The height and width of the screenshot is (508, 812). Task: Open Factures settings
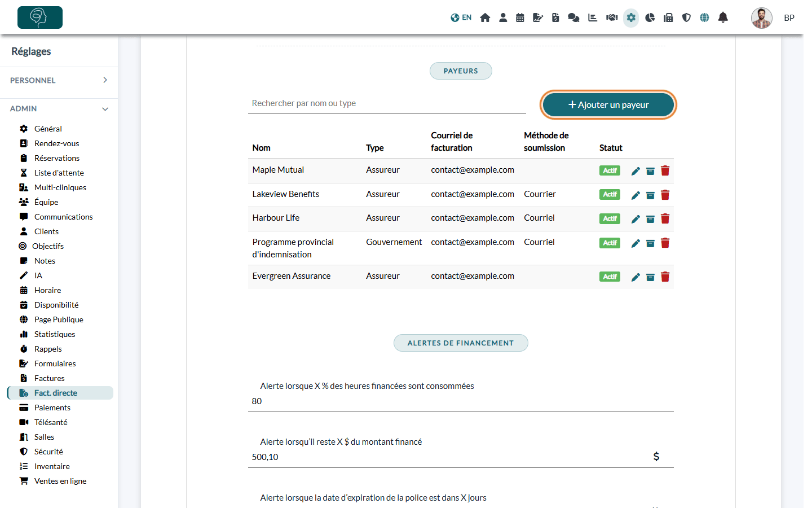point(49,378)
